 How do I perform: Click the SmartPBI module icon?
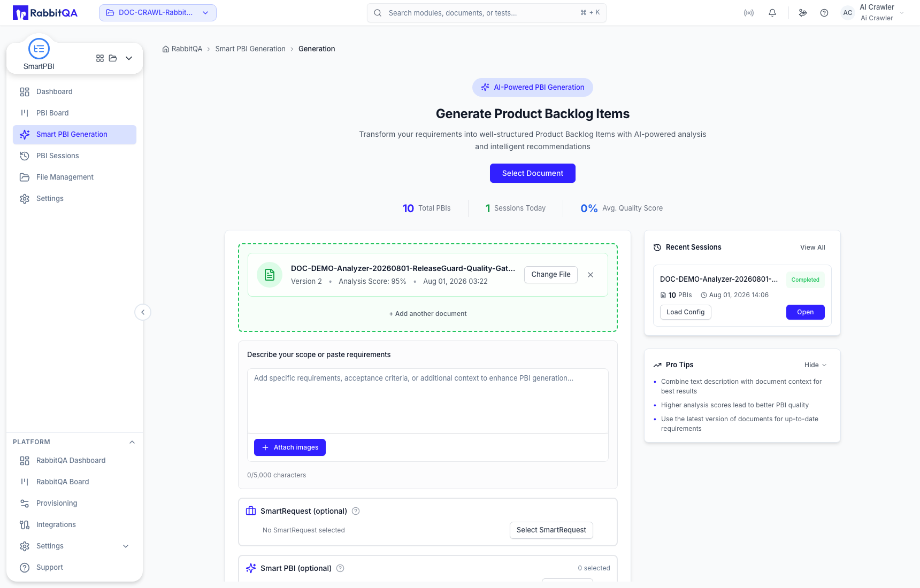pos(39,49)
